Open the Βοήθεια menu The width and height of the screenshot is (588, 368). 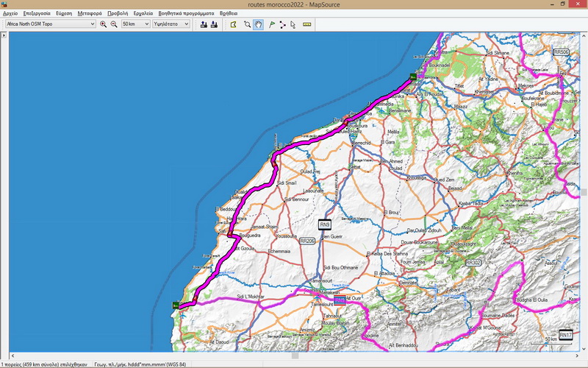229,13
